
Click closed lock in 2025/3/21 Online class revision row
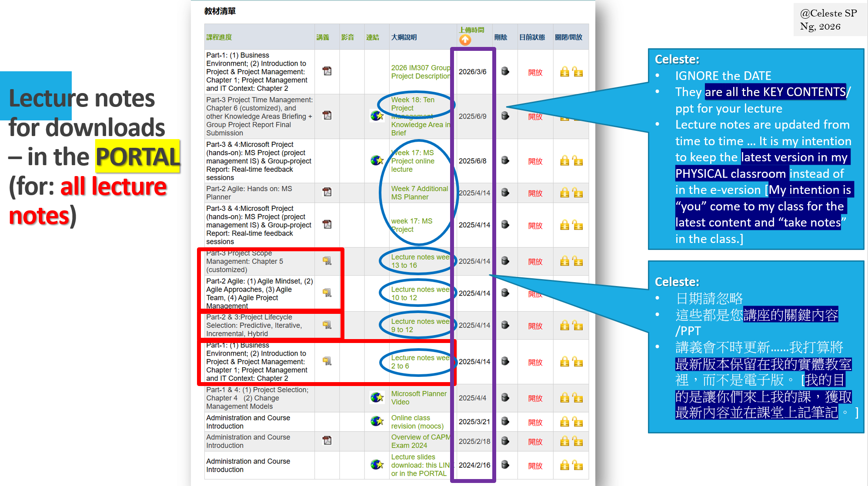pyautogui.click(x=564, y=422)
